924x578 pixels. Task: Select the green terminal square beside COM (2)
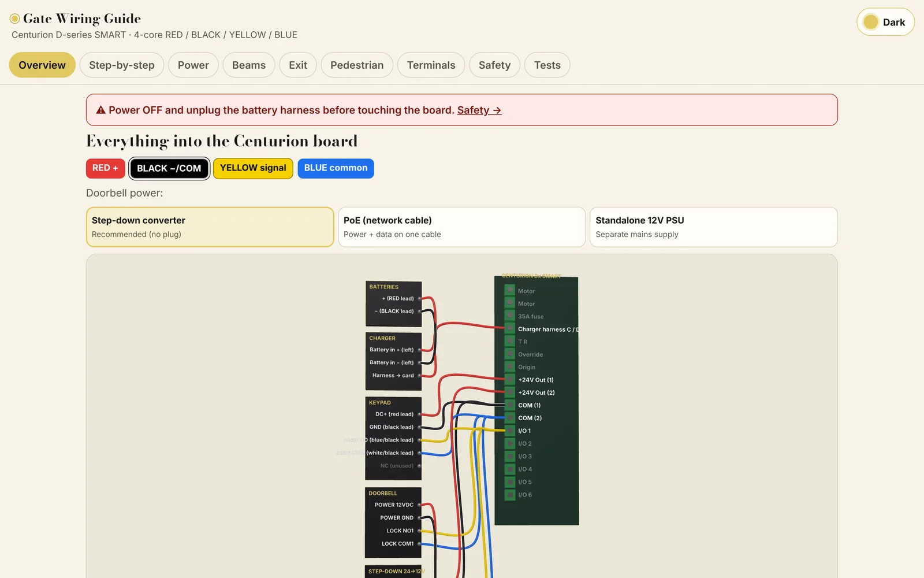click(510, 418)
